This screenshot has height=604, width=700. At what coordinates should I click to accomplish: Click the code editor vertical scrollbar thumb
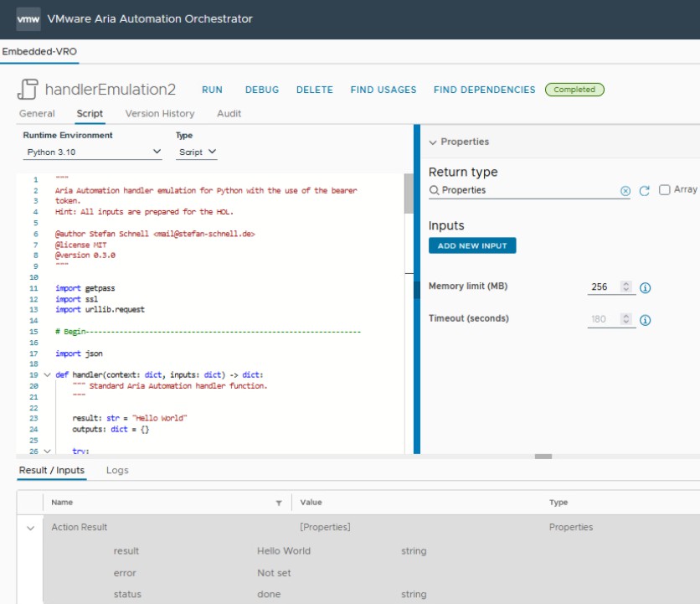[x=409, y=194]
